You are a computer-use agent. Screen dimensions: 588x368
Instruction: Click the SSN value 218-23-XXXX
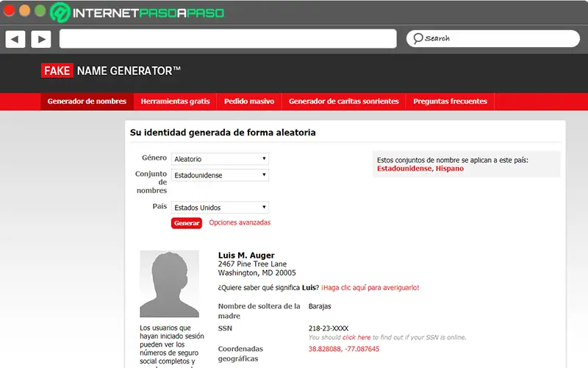[x=329, y=328]
